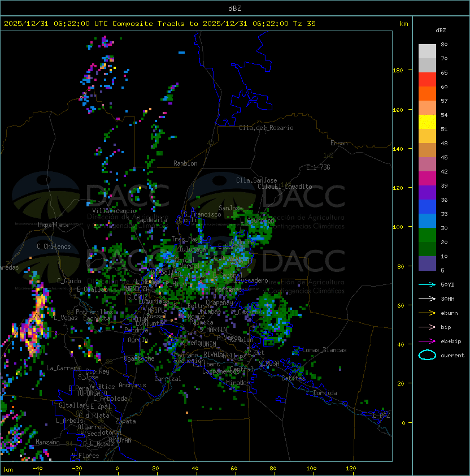Click the pink bip arrow in legend
Image resolution: width=470 pixels, height=476 pixels.
coord(427,327)
